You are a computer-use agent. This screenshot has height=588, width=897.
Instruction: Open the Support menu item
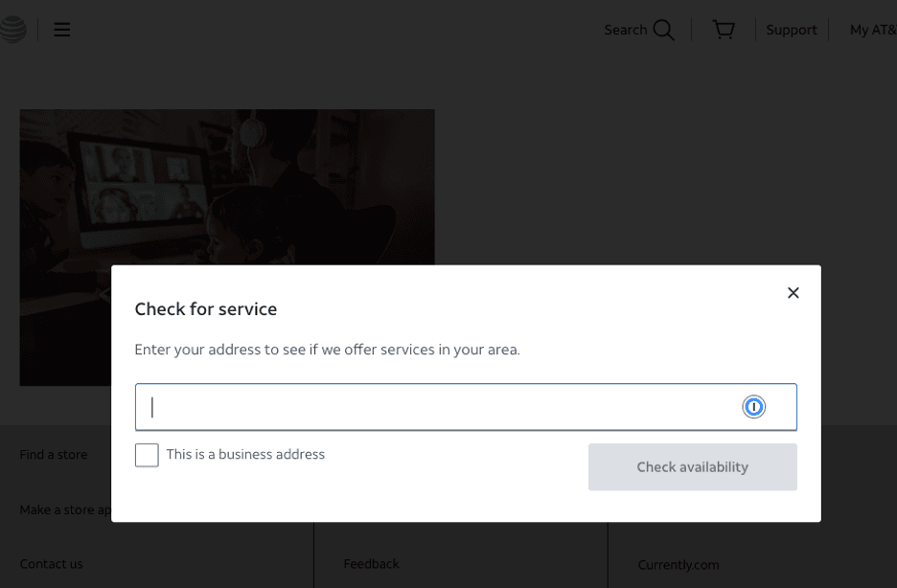(792, 30)
